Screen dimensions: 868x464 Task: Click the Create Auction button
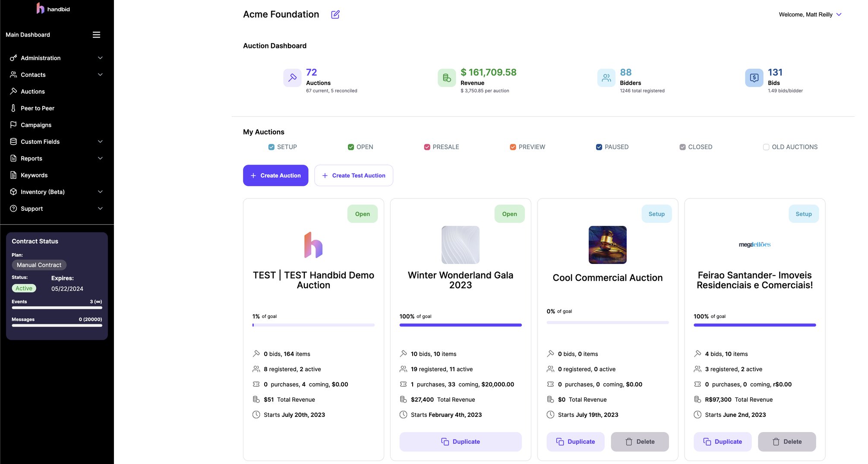(x=275, y=175)
